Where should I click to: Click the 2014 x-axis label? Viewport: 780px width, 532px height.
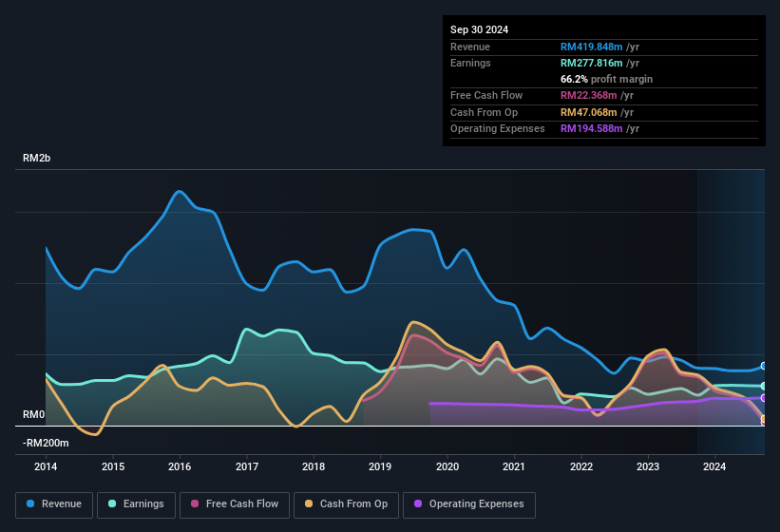(x=46, y=466)
